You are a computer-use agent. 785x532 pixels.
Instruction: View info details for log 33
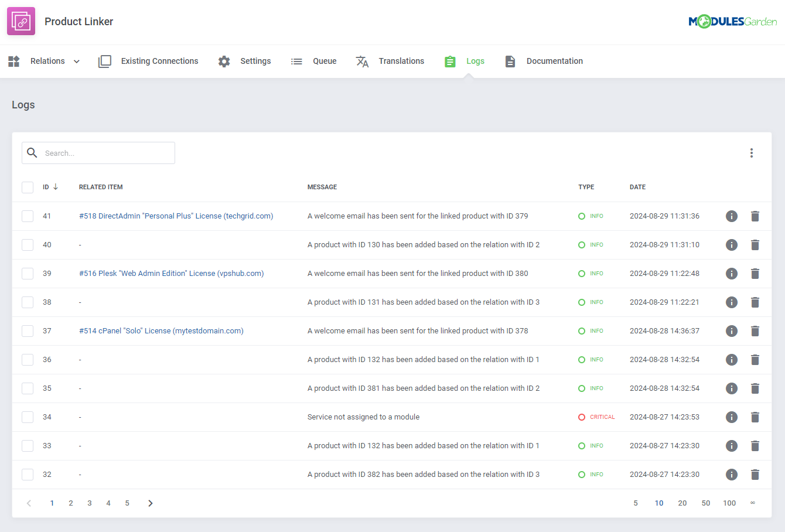click(732, 446)
